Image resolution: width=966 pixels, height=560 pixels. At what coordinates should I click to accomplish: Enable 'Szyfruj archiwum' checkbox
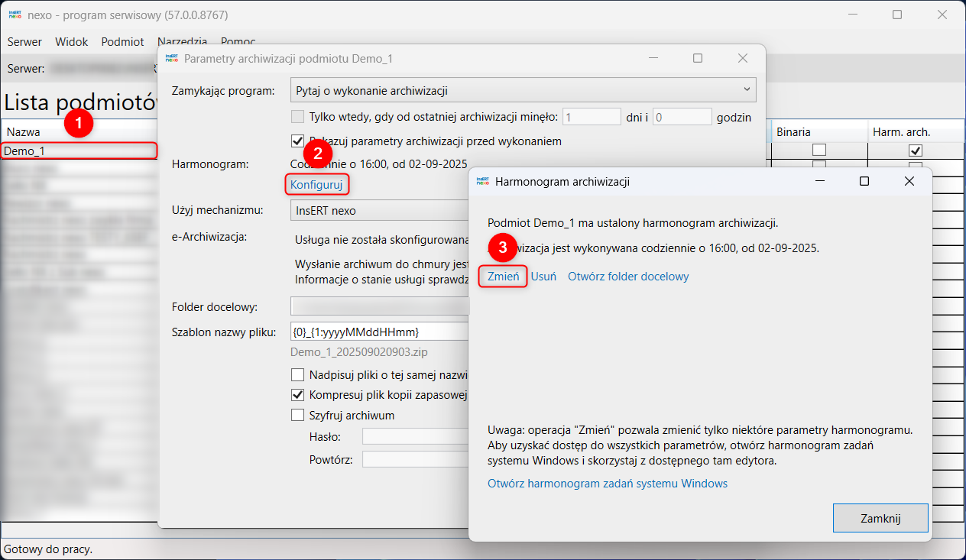tap(298, 416)
